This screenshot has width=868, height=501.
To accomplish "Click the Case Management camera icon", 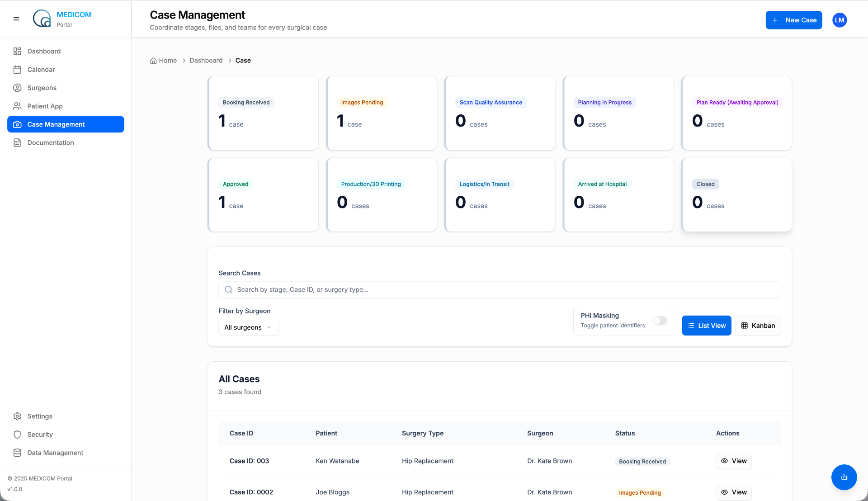I will [17, 124].
